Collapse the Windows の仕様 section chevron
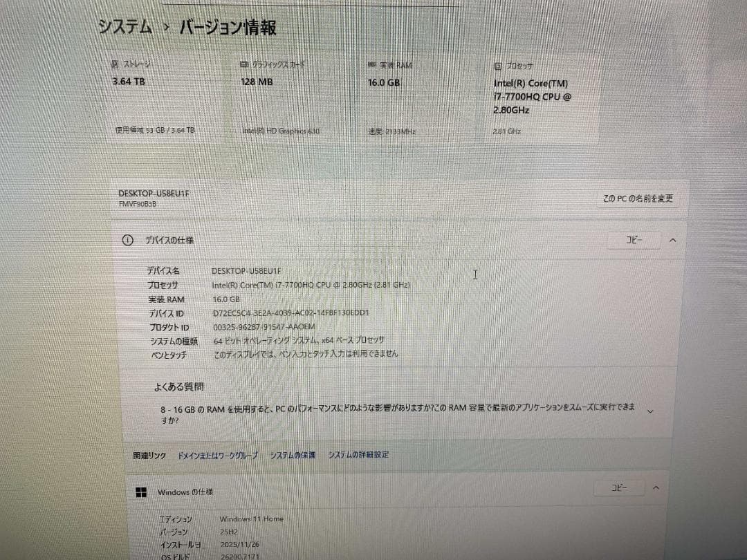The height and width of the screenshot is (560, 747). pyautogui.click(x=656, y=487)
